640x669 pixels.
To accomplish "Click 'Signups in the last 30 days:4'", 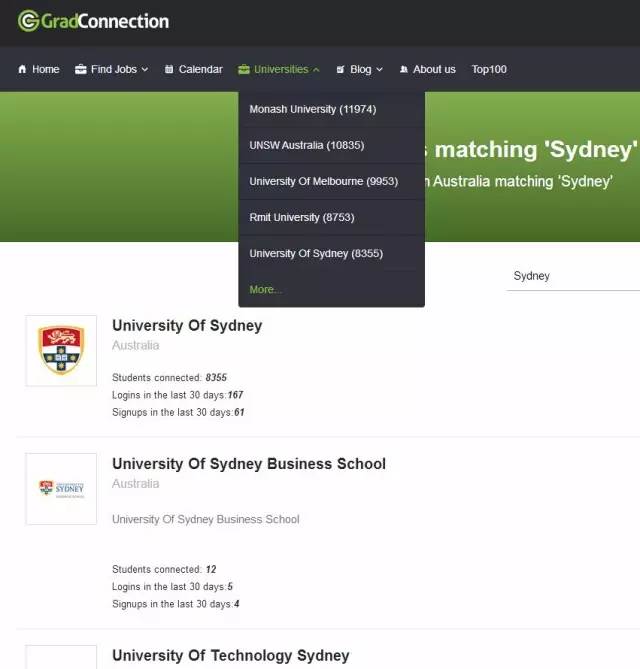I will (175, 604).
